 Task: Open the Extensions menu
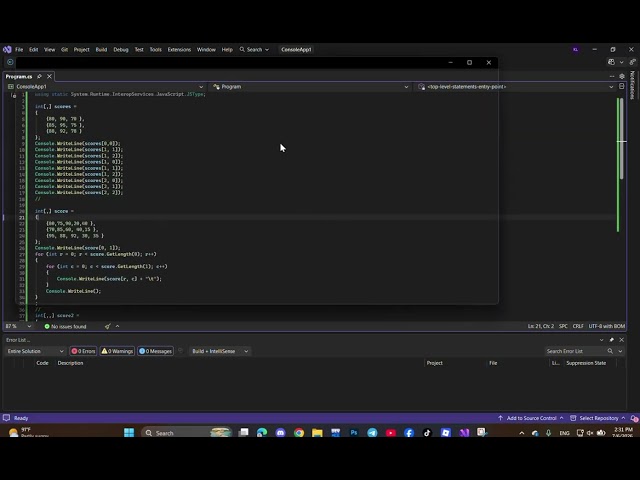179,49
